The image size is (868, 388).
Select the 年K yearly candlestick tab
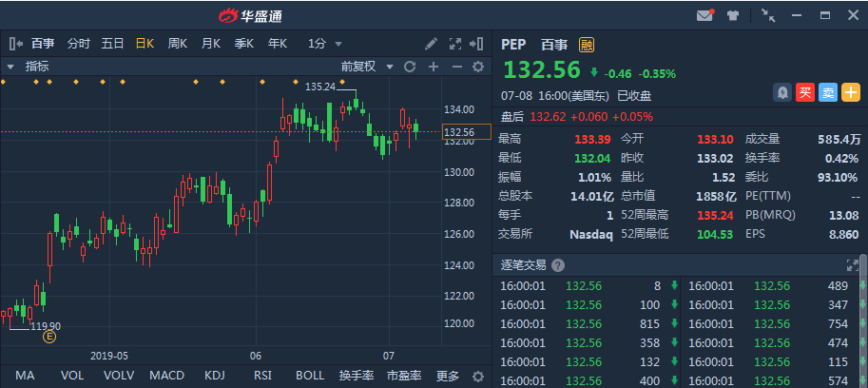pos(278,44)
